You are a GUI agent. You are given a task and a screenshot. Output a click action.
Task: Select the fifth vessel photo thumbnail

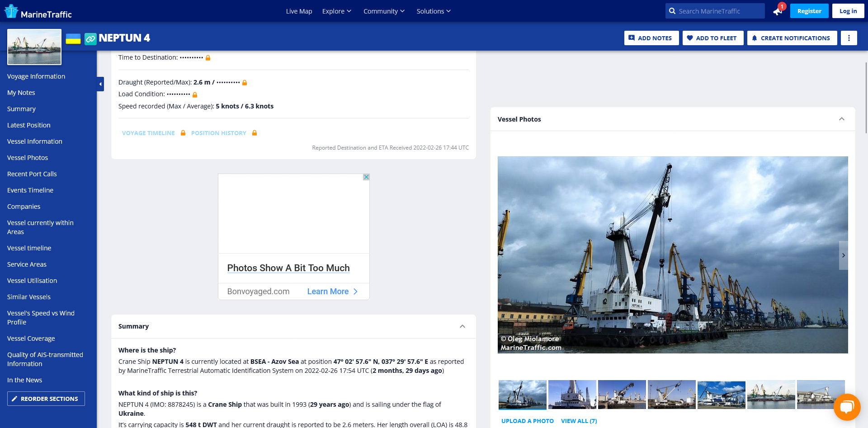click(x=722, y=395)
